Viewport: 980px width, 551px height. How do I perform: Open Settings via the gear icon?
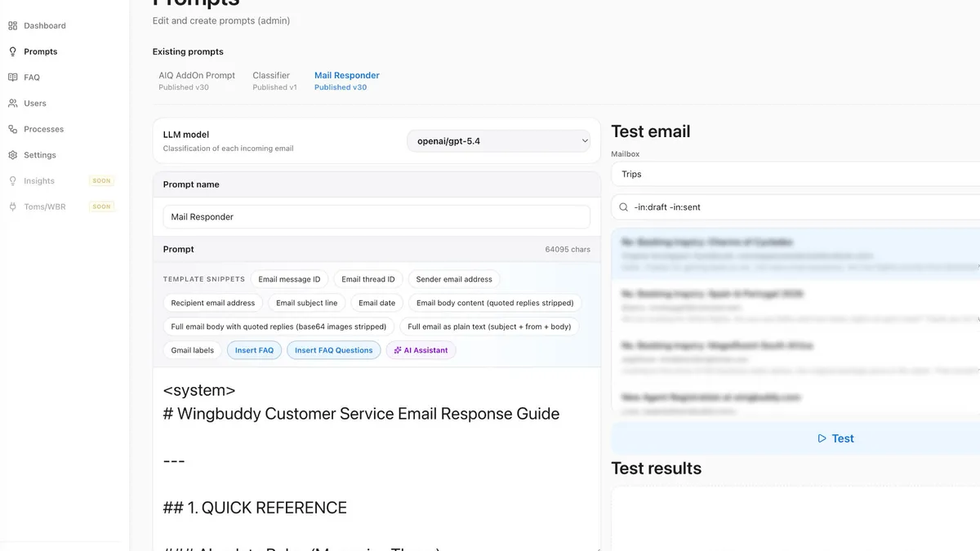(12, 154)
